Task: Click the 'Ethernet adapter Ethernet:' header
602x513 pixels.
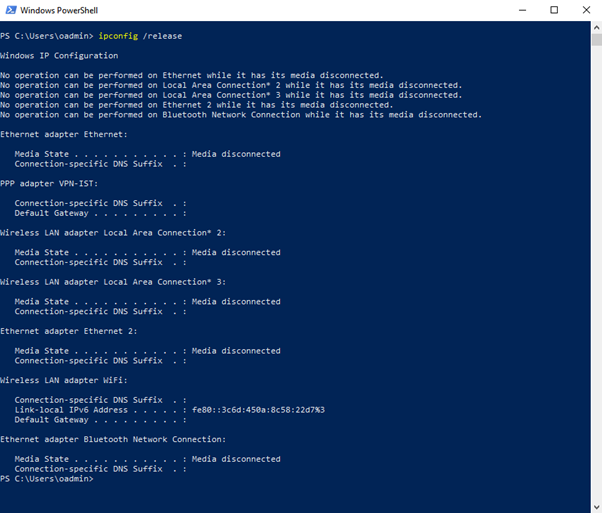Action: tap(64, 134)
